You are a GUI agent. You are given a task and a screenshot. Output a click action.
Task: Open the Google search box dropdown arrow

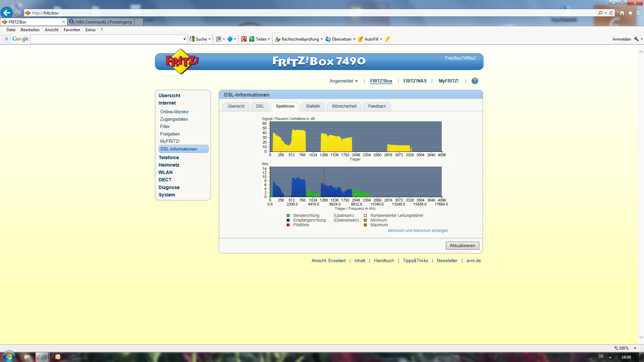click(184, 39)
